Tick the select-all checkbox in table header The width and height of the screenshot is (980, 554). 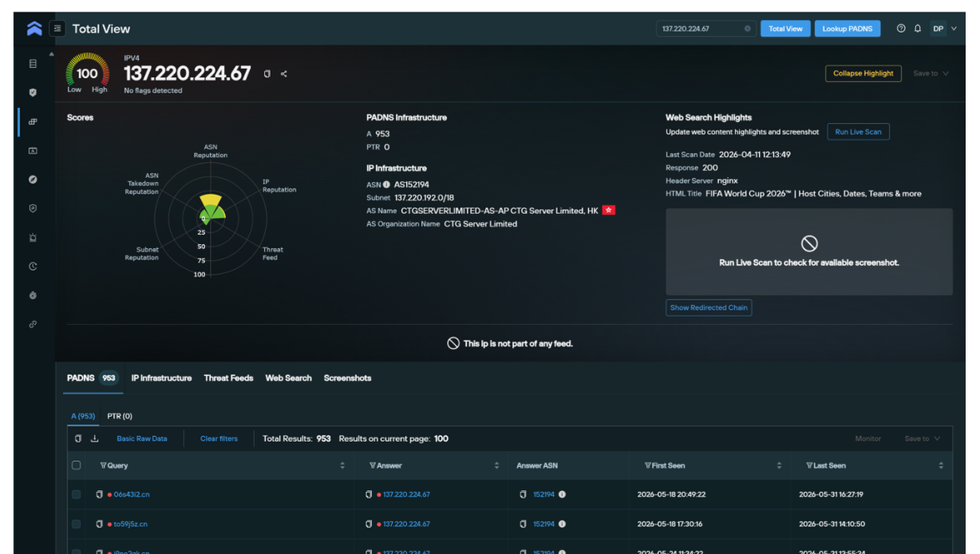[x=76, y=465]
